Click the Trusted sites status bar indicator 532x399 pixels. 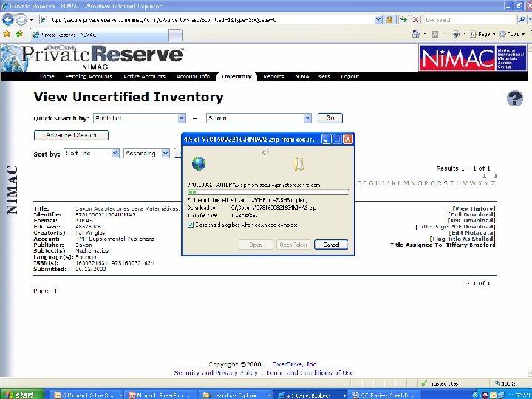point(439,383)
